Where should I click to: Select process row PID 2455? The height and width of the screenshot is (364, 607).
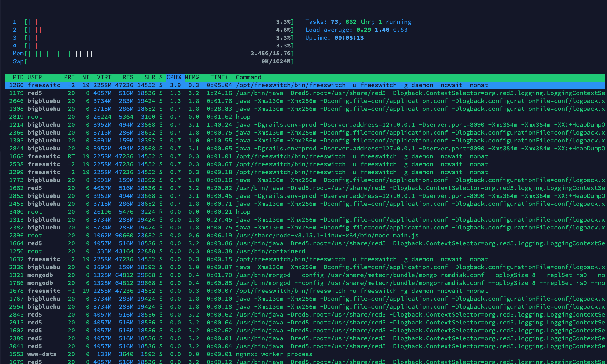coord(305,204)
